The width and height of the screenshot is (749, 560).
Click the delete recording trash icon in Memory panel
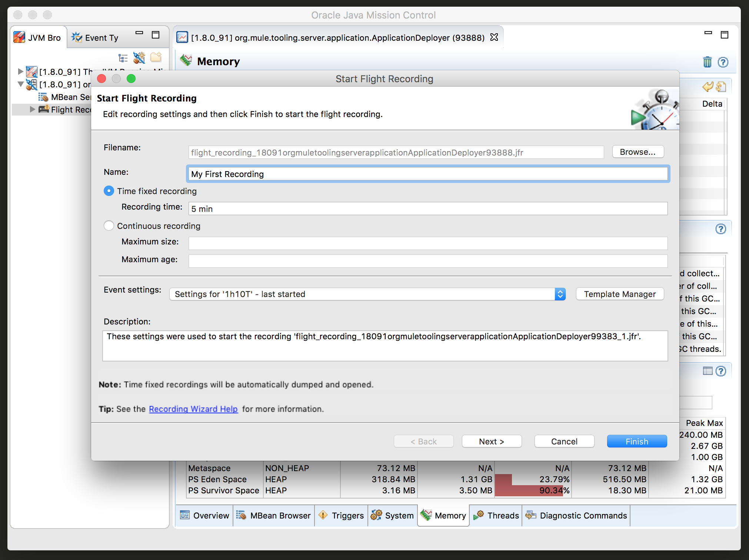tap(708, 62)
